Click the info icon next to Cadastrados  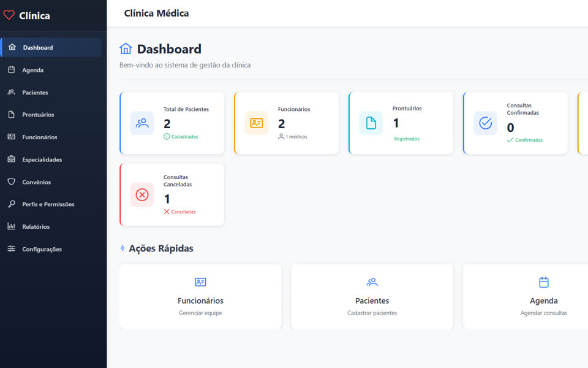pyautogui.click(x=167, y=137)
